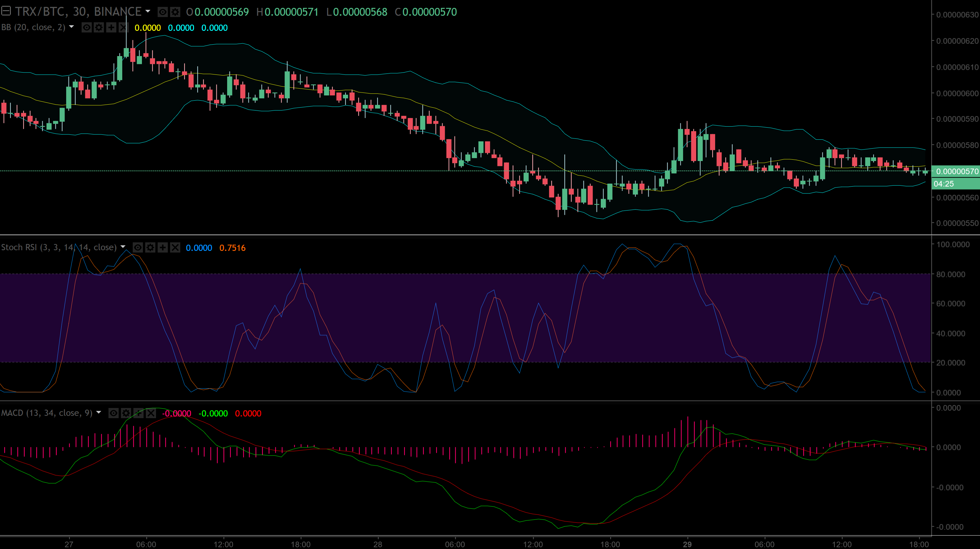Viewport: 980px width, 549px height.
Task: Click the open value O 0.00000569
Action: click(217, 12)
